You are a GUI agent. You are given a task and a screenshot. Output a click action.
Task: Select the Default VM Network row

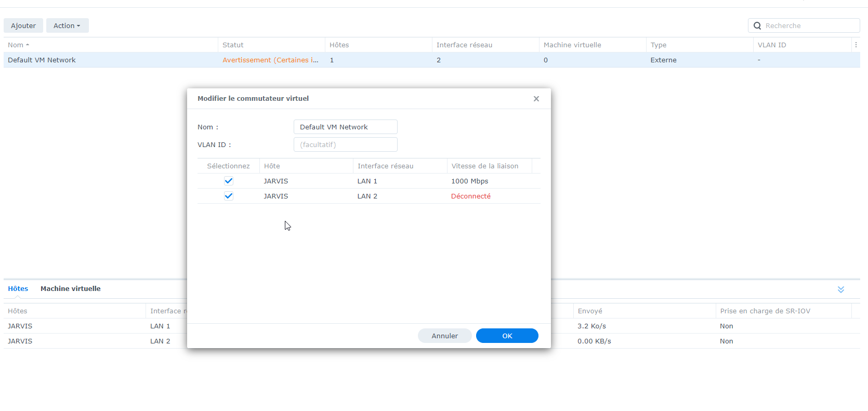[42, 60]
